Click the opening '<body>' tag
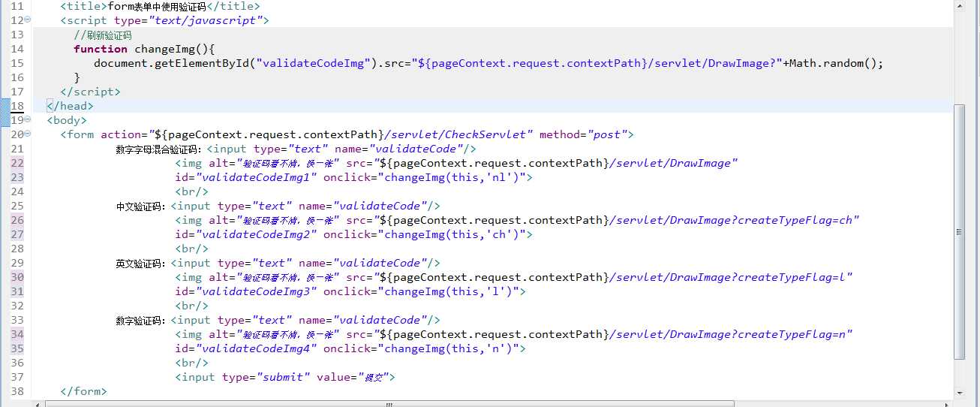 [67, 120]
